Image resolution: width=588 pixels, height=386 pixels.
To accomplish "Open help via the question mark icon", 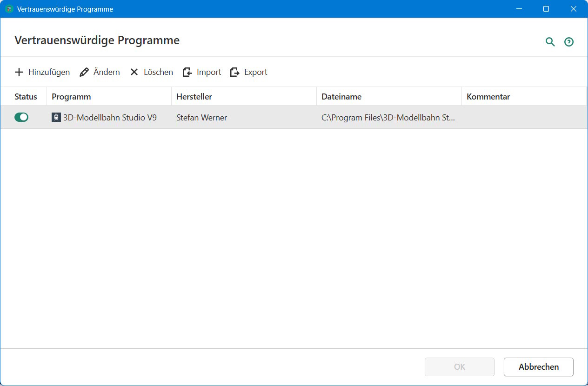I will coord(568,42).
